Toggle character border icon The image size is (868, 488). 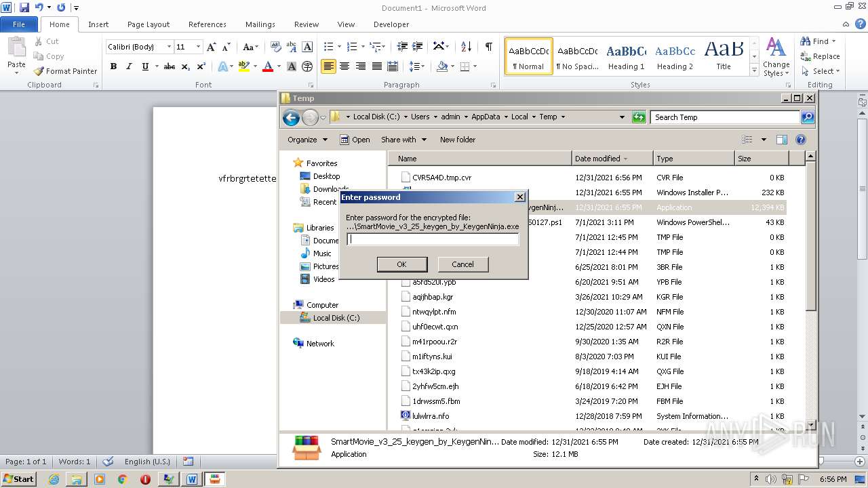(307, 47)
